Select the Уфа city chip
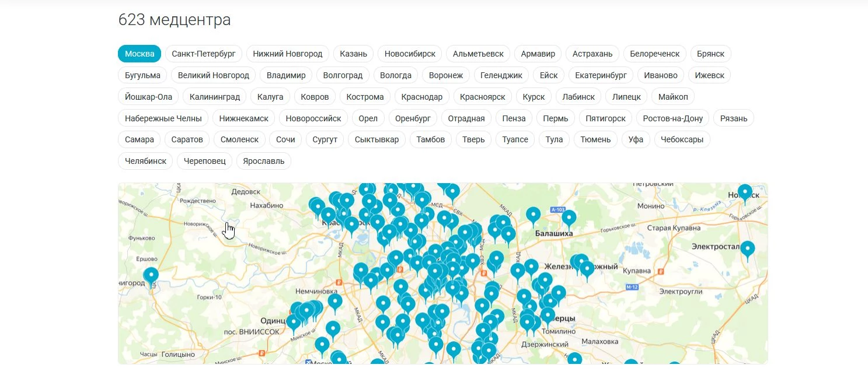 click(636, 140)
